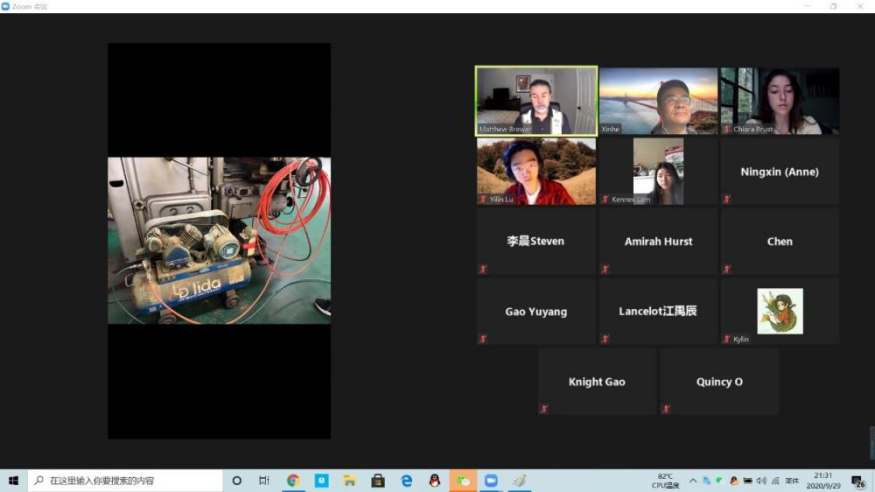
Task: Open the volume control in system tray
Action: [761, 481]
